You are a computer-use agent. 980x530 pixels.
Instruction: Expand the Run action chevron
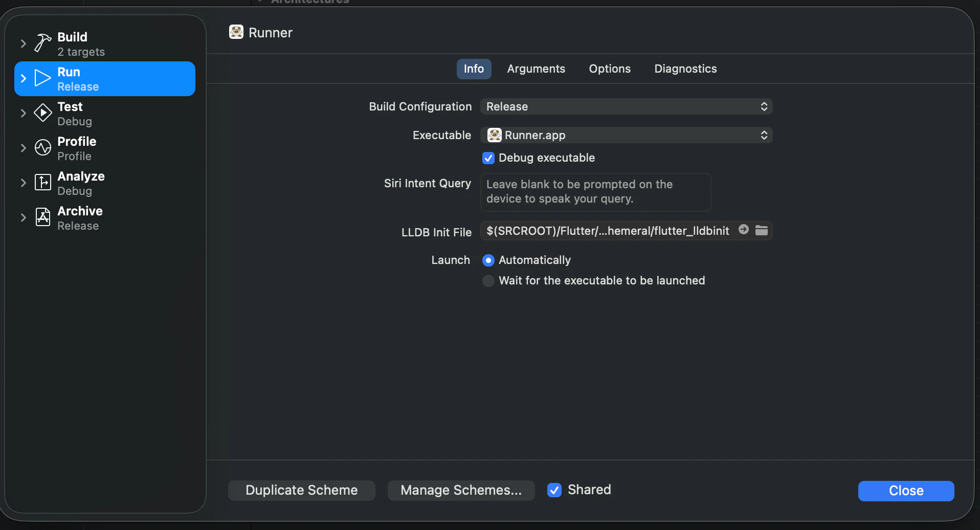coord(23,78)
